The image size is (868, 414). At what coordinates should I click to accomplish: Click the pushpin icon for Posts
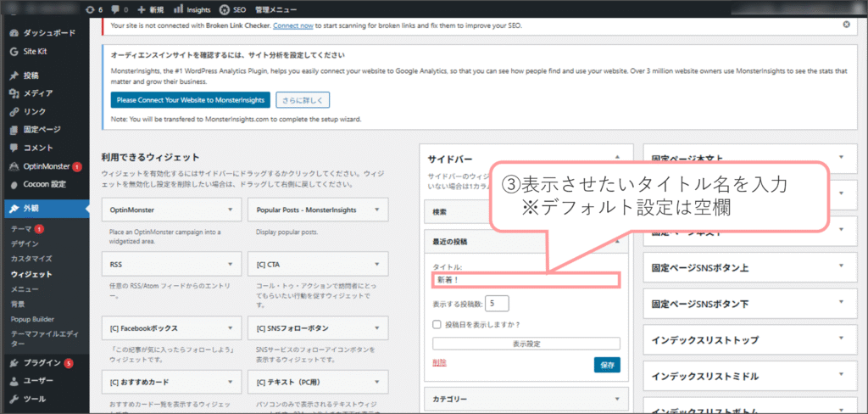click(14, 75)
